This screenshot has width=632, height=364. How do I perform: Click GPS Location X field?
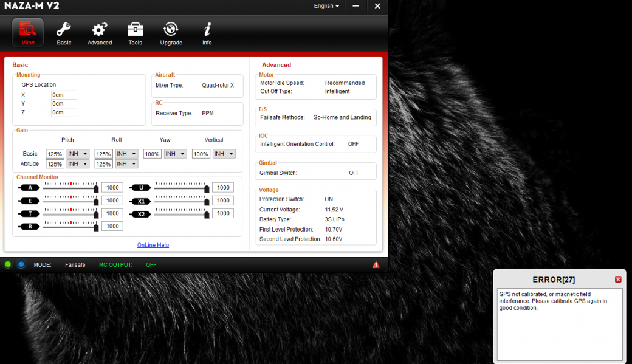point(64,95)
